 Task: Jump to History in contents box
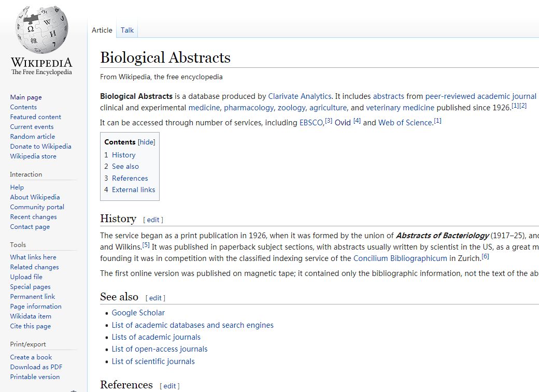[123, 155]
